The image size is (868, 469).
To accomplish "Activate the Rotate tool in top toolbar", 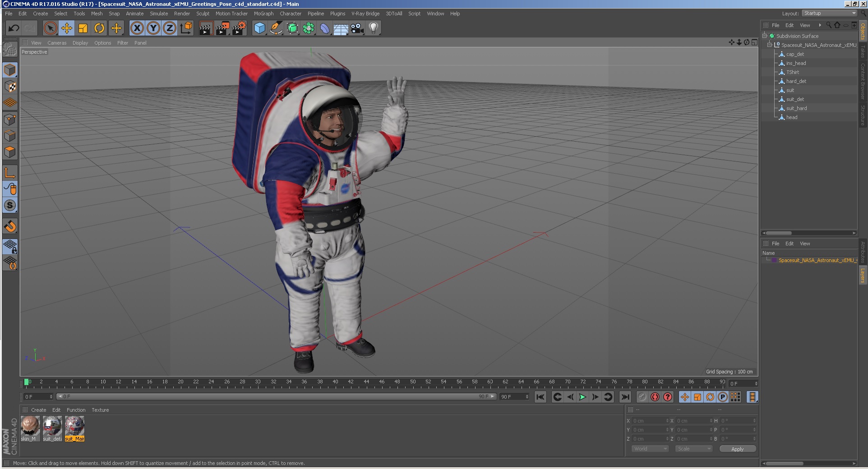I will 99,28.
